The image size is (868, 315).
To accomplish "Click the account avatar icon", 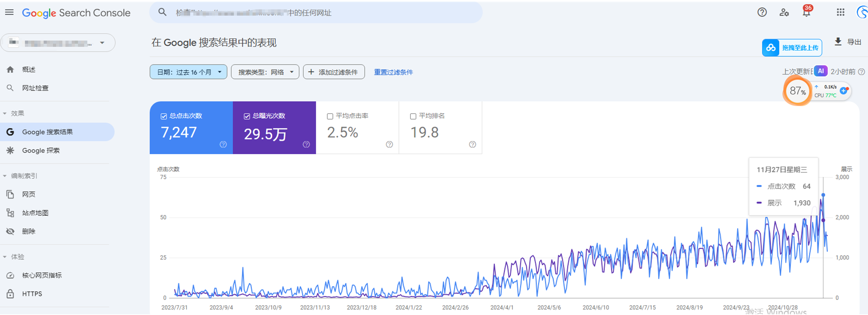I will coord(863,12).
